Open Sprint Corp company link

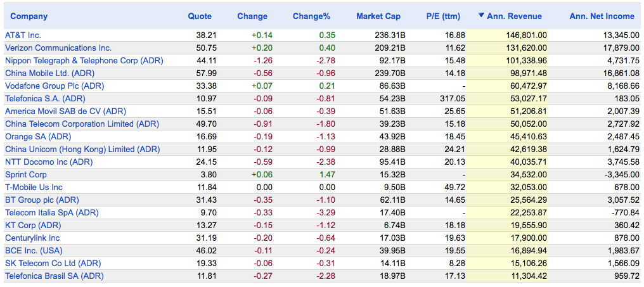[x=26, y=175]
